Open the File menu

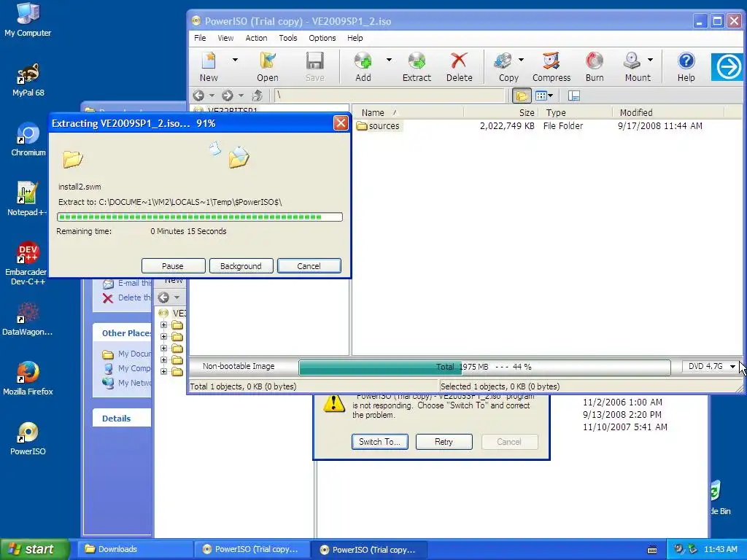(x=200, y=38)
